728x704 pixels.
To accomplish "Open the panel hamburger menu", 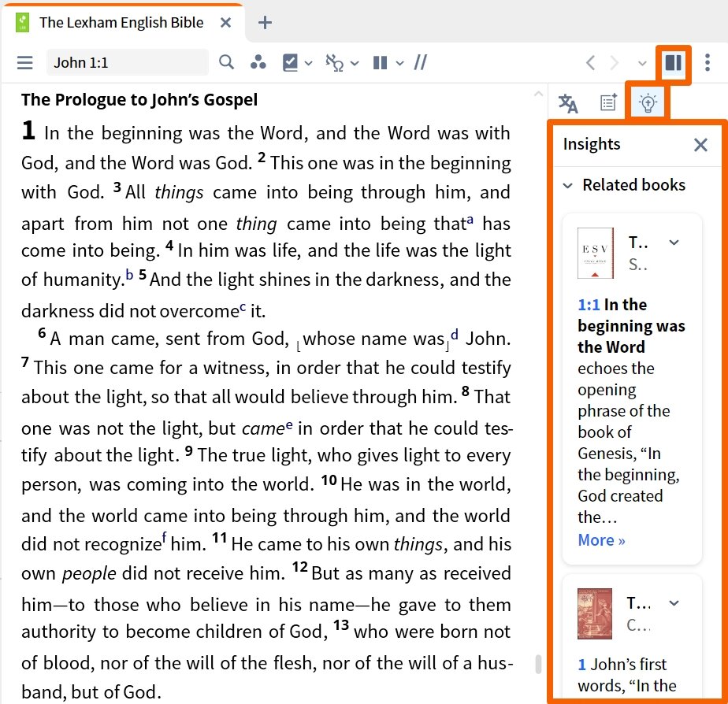I will point(24,63).
